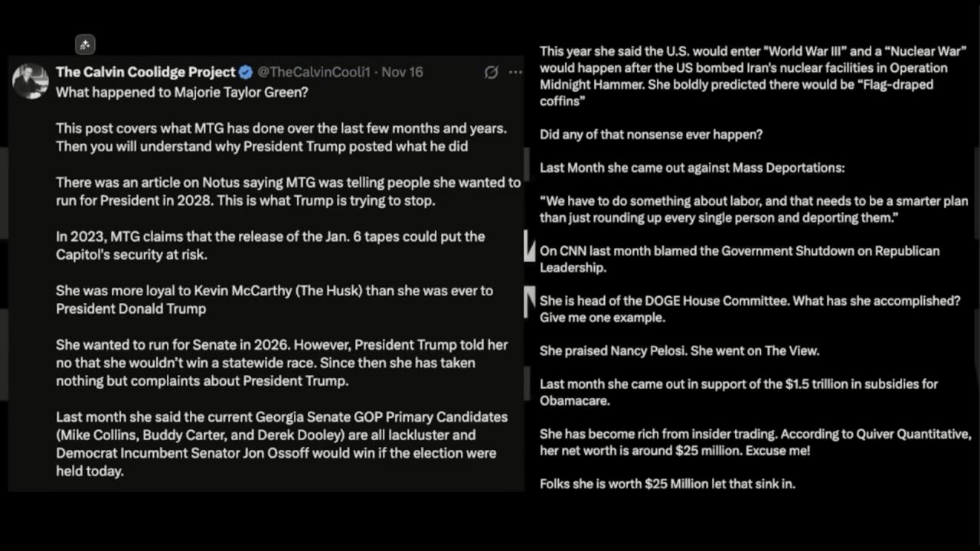Image resolution: width=980 pixels, height=551 pixels.
Task: Click the paragraph about the Jan. 6 tapes
Action: [269, 245]
